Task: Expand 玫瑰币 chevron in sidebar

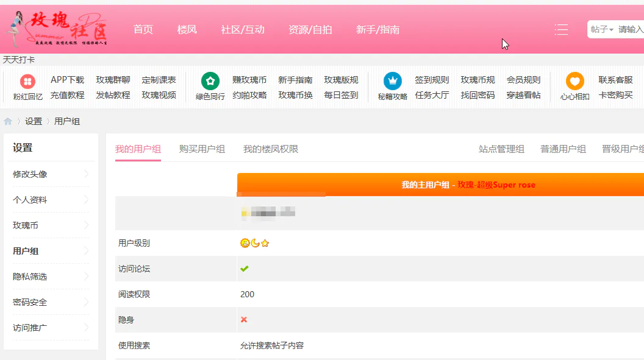Action: (x=86, y=225)
